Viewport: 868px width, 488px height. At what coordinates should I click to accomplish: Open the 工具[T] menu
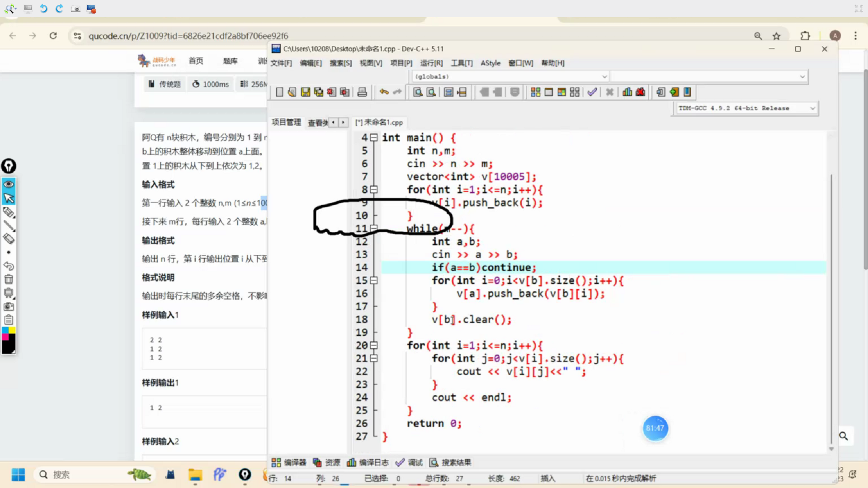coord(462,63)
